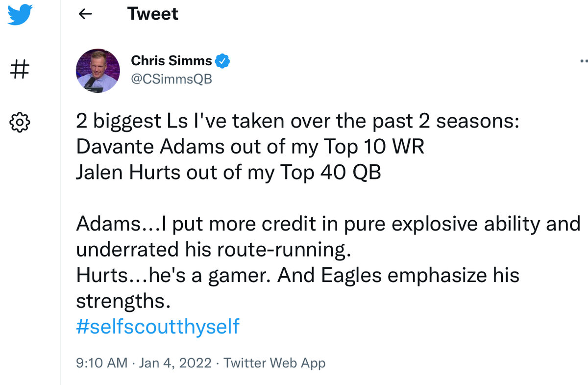Click the line about pure explosive ability

click(x=328, y=224)
